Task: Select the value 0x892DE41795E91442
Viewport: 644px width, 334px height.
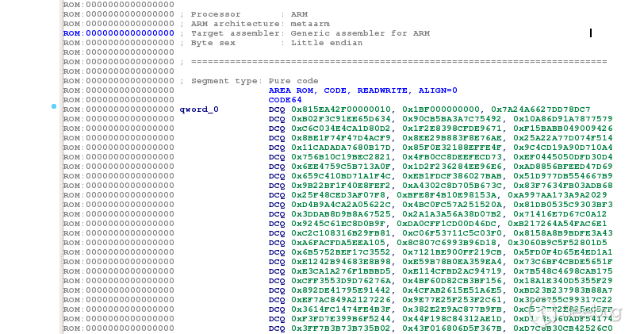Action: pos(341,290)
